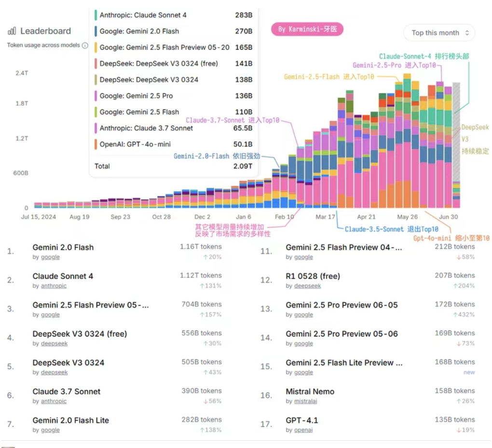Open the DeepSeek V3 0324 (free) entry

tap(80, 334)
